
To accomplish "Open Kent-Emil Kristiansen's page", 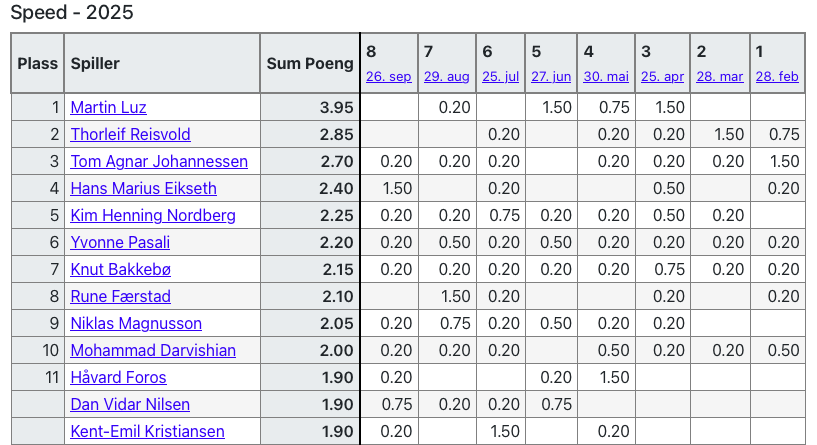I will [x=147, y=432].
